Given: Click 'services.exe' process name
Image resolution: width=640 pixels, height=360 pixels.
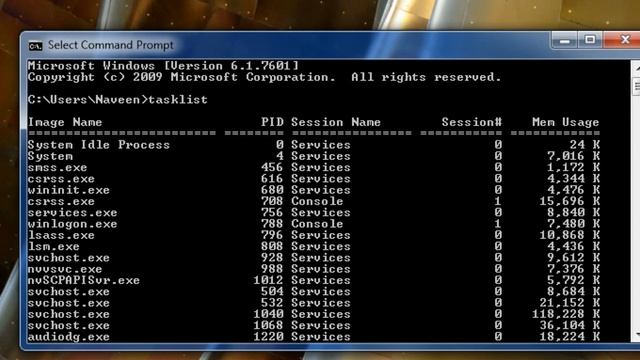Looking at the screenshot, I should click(x=72, y=213).
